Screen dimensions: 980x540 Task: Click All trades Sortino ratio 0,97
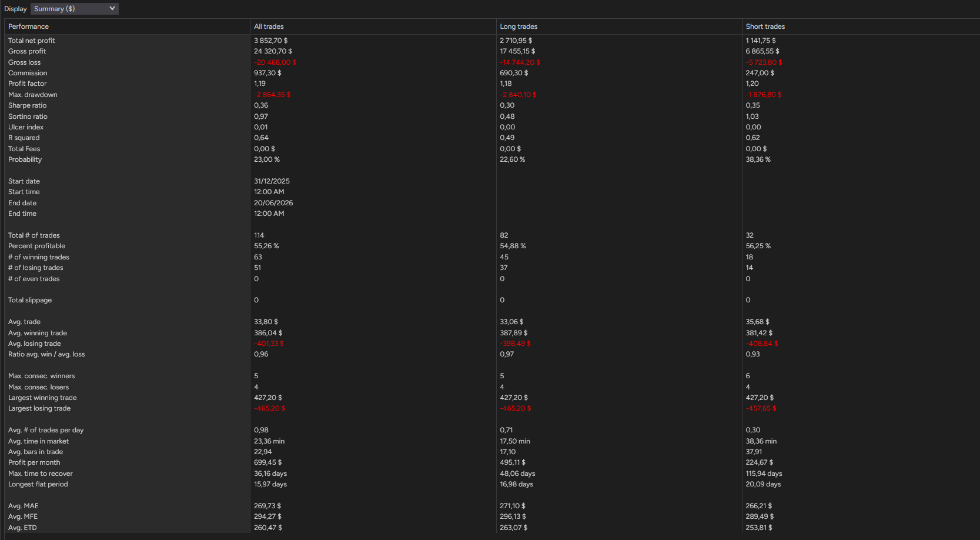261,116
